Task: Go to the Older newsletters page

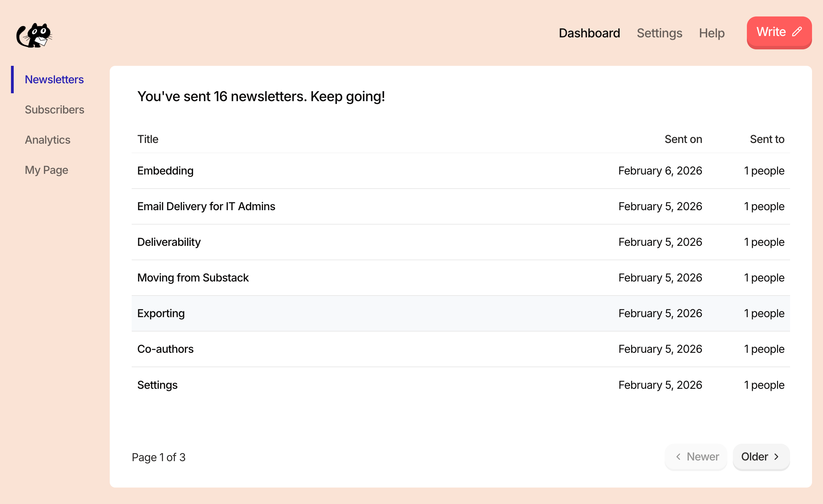Action: click(761, 457)
